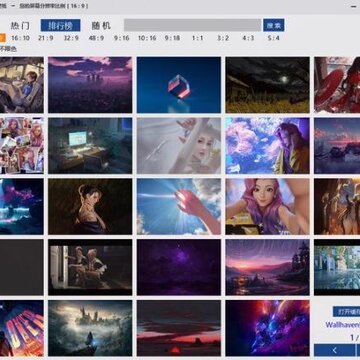Click the 打开缓存 open cache button
This screenshot has width=360, height=360.
pyautogui.click(x=347, y=311)
